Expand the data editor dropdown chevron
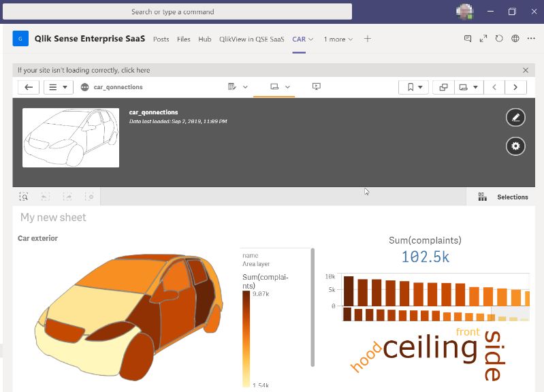 (x=245, y=87)
